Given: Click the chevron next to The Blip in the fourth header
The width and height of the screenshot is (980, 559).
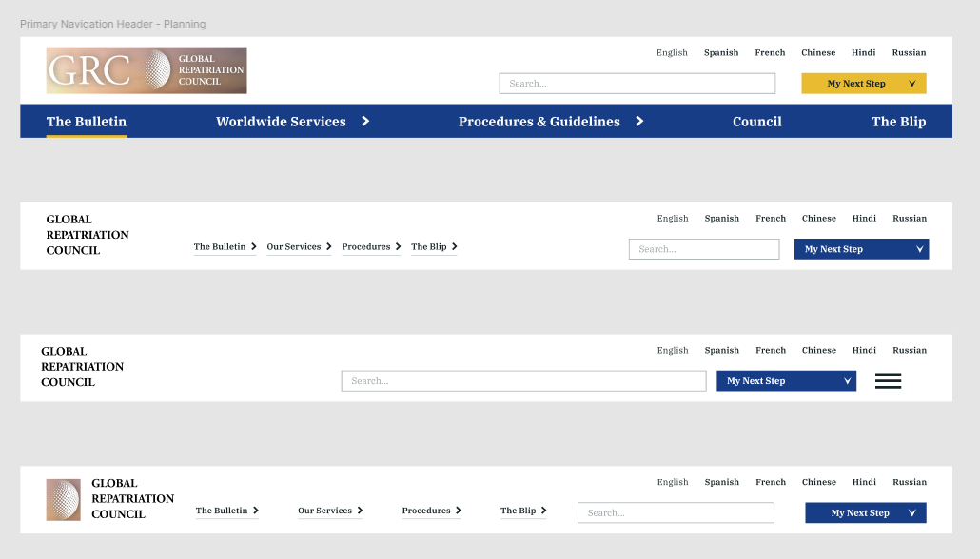Looking at the screenshot, I should click(543, 511).
